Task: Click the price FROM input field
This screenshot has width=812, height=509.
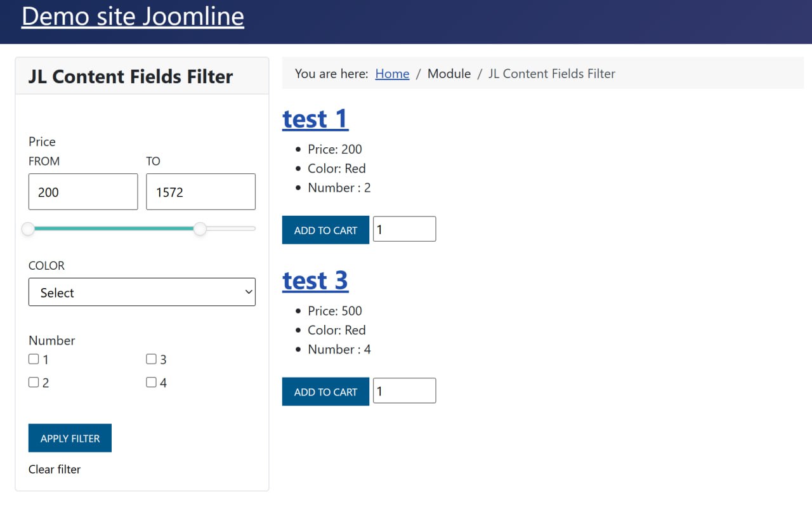Action: (82, 191)
